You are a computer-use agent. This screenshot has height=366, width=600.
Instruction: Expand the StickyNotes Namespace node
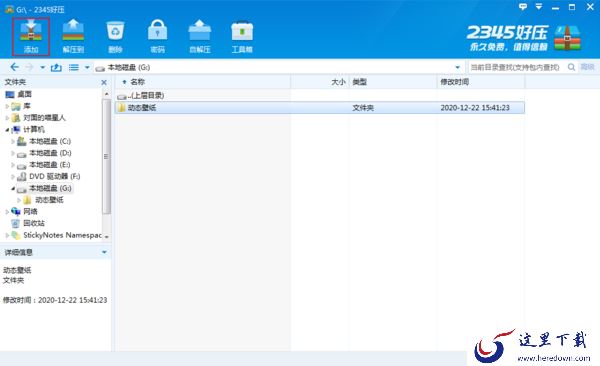tap(7, 235)
